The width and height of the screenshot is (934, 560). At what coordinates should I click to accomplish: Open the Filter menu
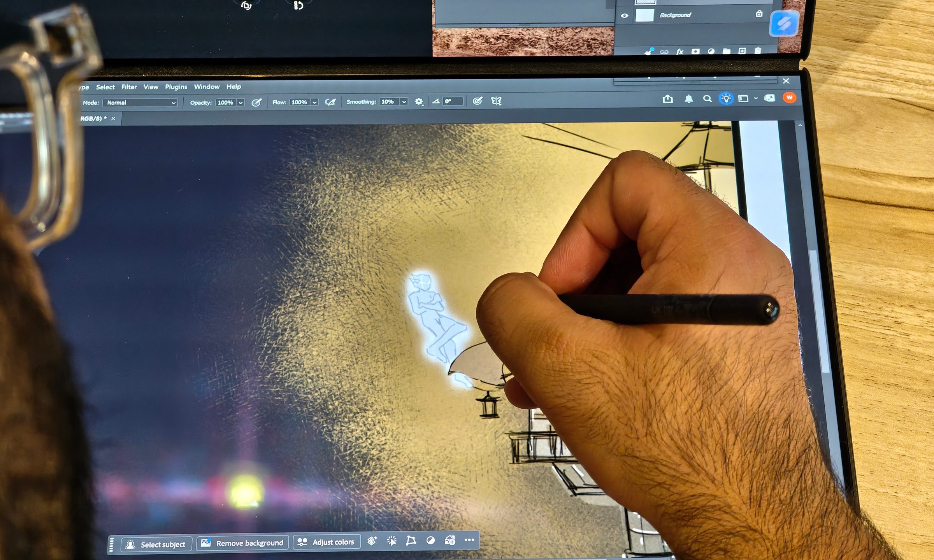coord(129,87)
